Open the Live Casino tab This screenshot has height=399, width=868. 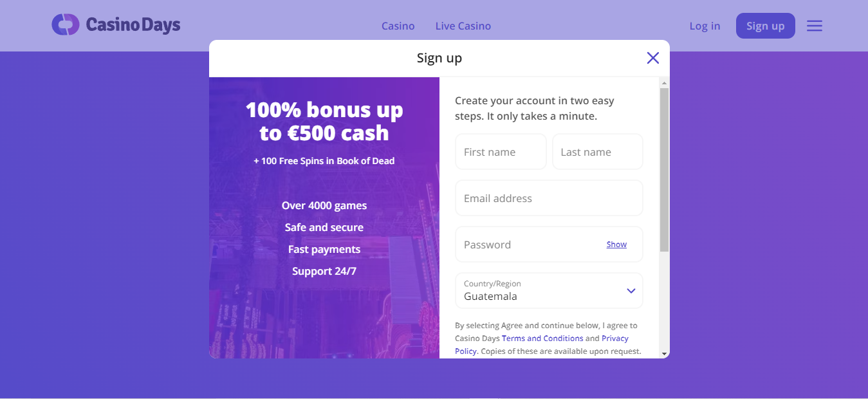(463, 26)
